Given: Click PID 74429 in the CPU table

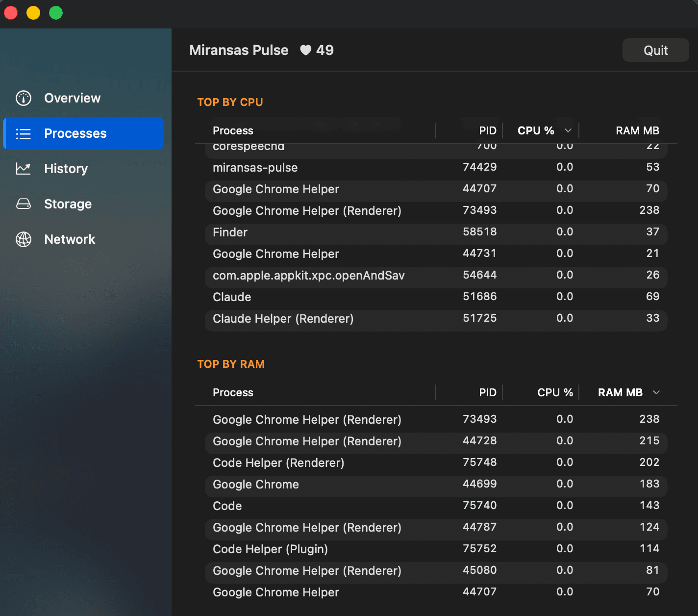Looking at the screenshot, I should [x=480, y=167].
